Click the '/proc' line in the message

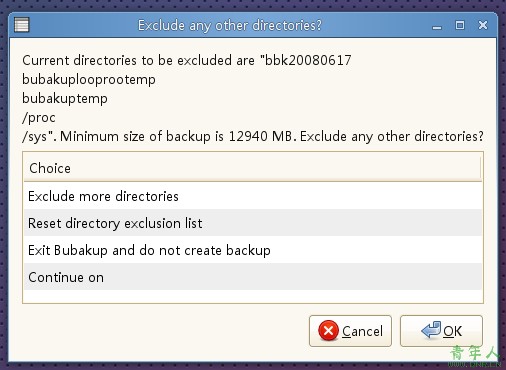click(x=39, y=117)
